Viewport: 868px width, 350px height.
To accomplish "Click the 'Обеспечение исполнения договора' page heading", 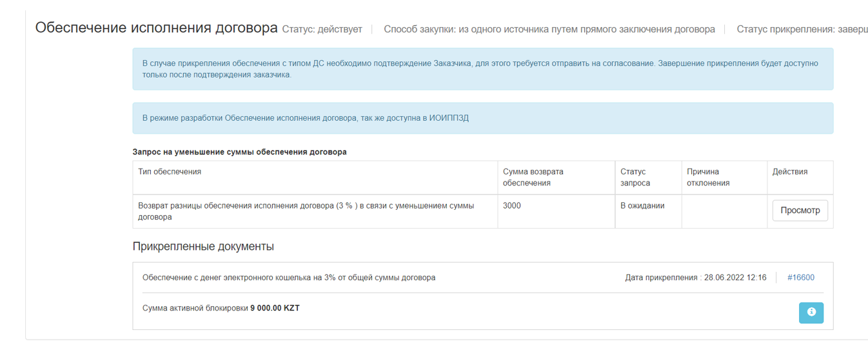I will point(156,28).
